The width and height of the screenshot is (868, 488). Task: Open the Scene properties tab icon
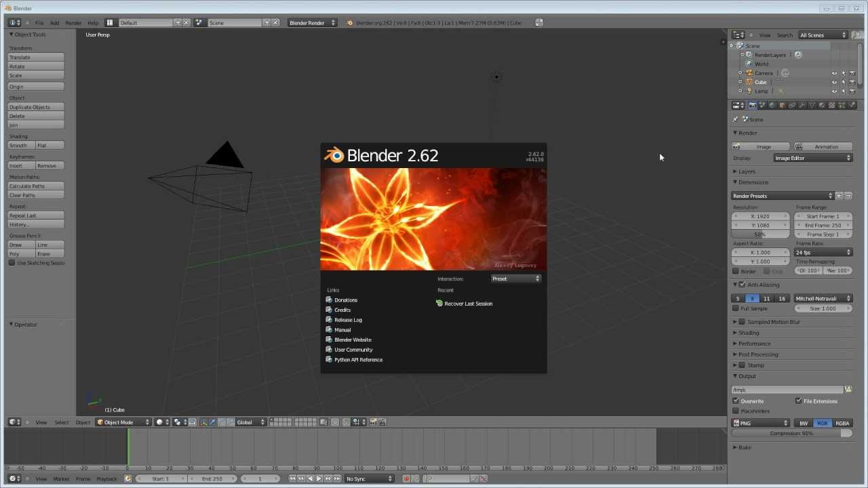pos(762,105)
